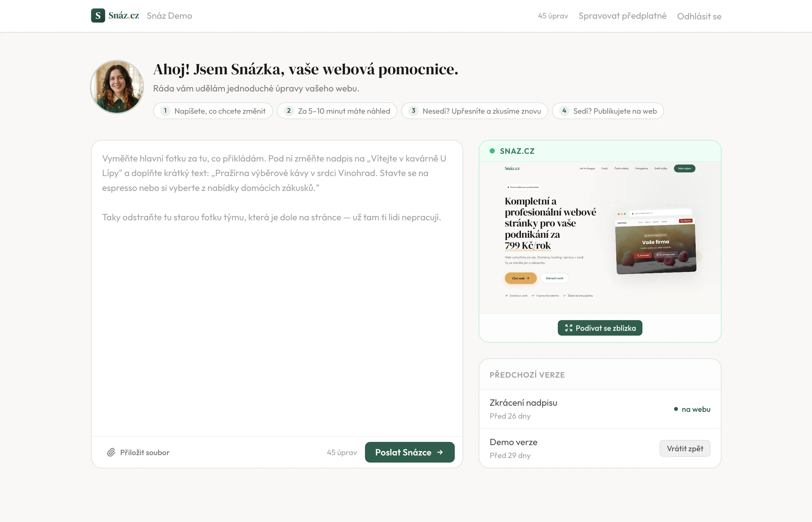This screenshot has height=522, width=812.
Task: Click the step 4 number badge
Action: 564,111
